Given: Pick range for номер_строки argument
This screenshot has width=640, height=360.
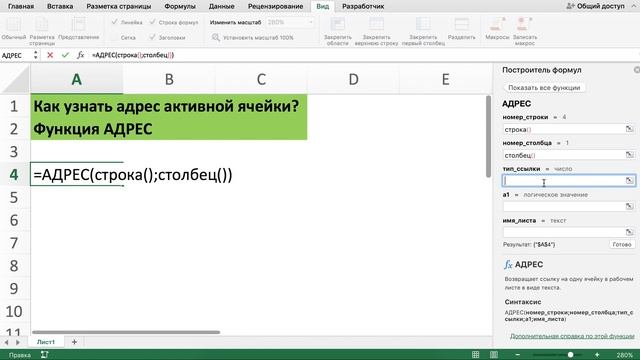Looking at the screenshot, I should pyautogui.click(x=629, y=129).
